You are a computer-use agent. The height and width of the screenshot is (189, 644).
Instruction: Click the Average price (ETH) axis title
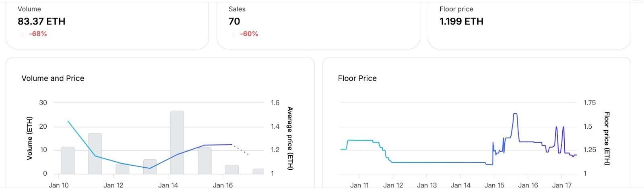click(x=290, y=138)
